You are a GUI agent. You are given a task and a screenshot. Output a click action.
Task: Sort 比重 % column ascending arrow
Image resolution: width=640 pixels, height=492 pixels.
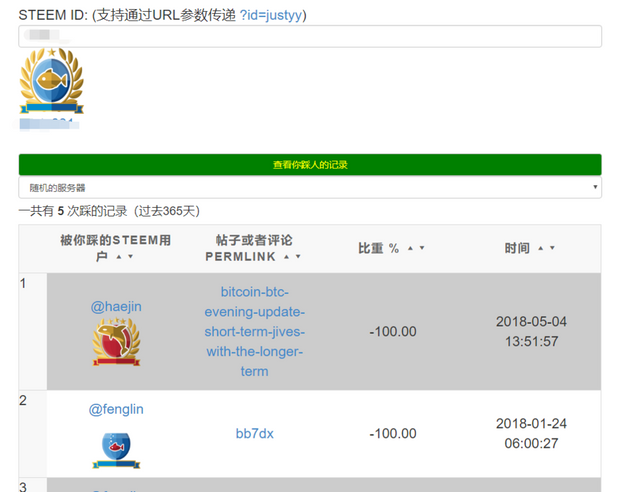410,248
